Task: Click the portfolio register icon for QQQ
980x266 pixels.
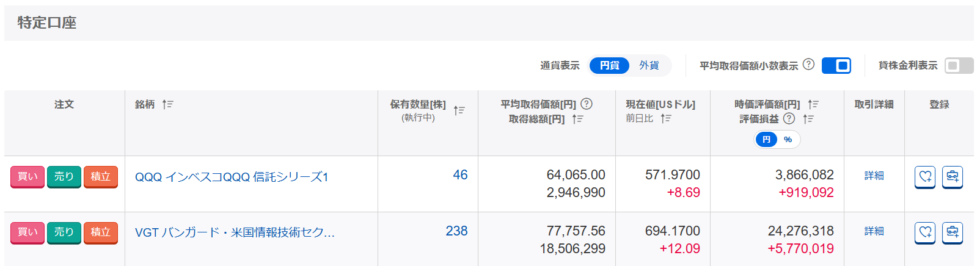Action: [952, 177]
